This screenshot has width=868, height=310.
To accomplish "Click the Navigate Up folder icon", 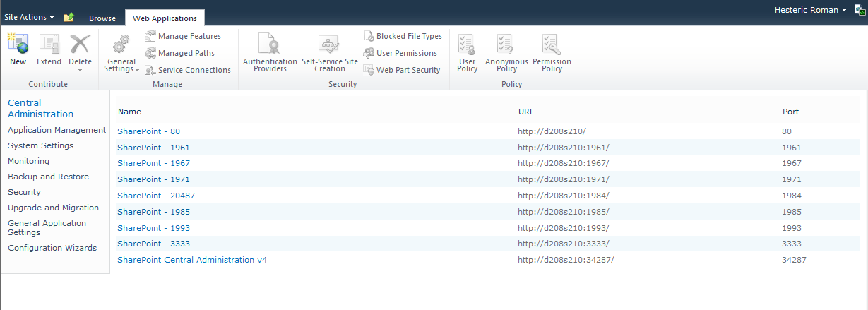I will pyautogui.click(x=69, y=17).
